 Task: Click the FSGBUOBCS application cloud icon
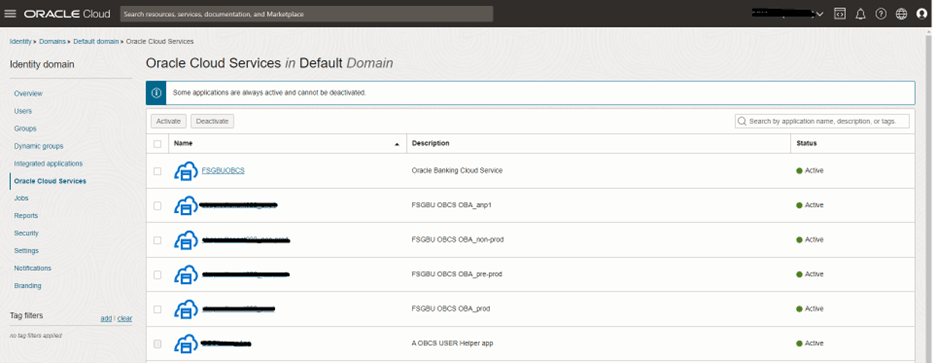[x=186, y=171]
